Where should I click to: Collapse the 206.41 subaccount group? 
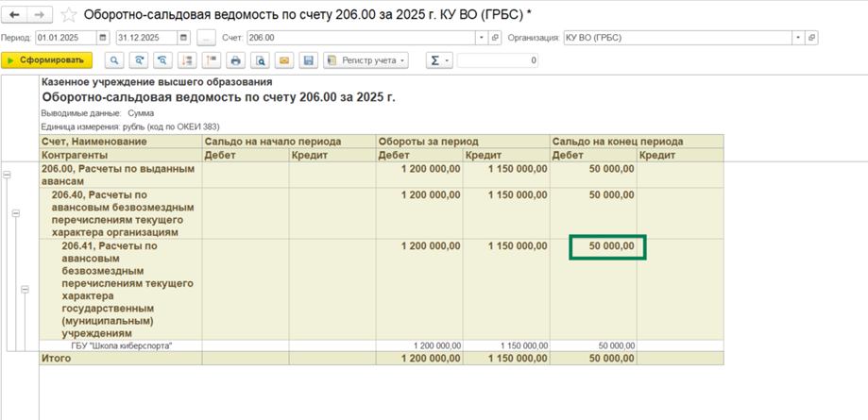pyautogui.click(x=25, y=290)
